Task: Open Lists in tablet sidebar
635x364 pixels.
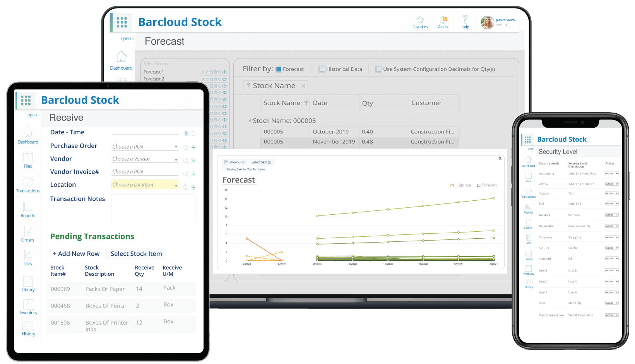Action: click(x=28, y=258)
